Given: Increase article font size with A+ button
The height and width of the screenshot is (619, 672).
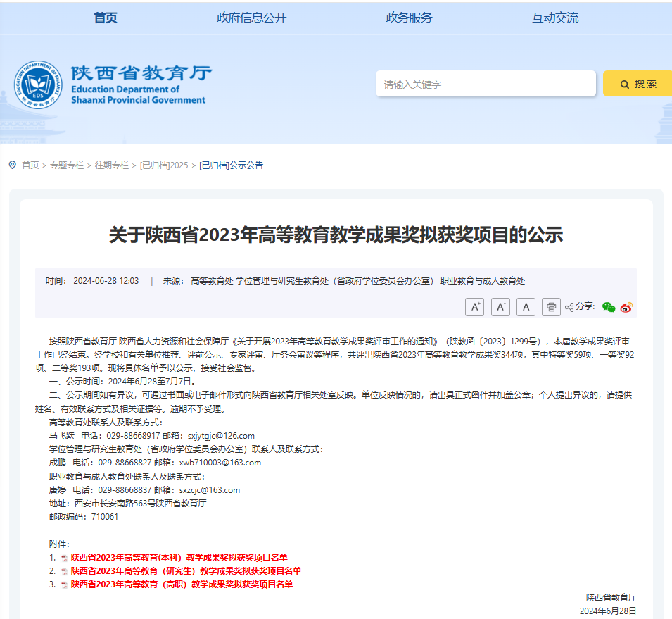Looking at the screenshot, I should (x=474, y=307).
